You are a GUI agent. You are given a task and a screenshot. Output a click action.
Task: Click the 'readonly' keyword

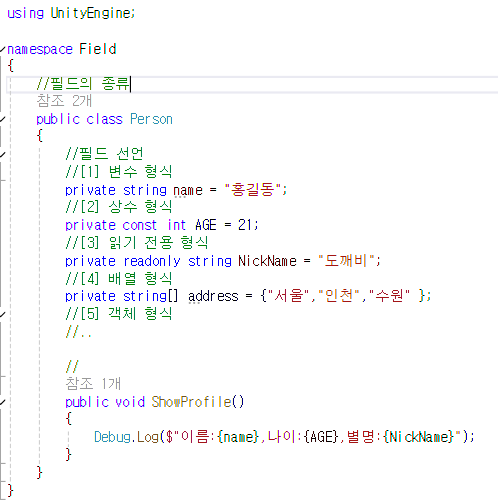(152, 261)
